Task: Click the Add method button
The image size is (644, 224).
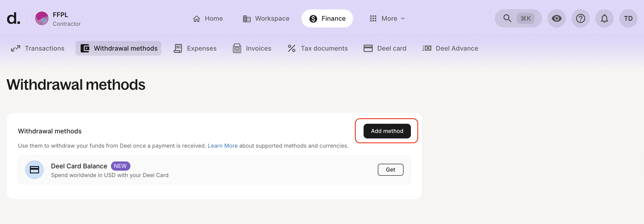Action: [387, 131]
